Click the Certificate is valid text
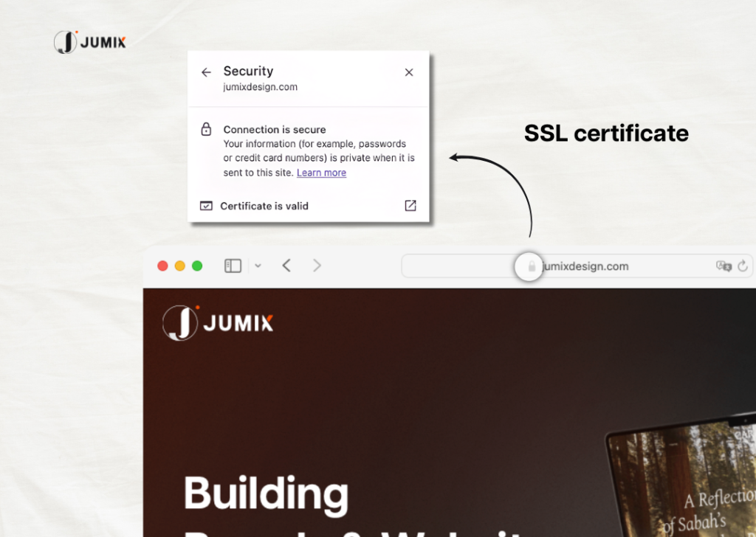Image resolution: width=756 pixels, height=537 pixels. (264, 206)
